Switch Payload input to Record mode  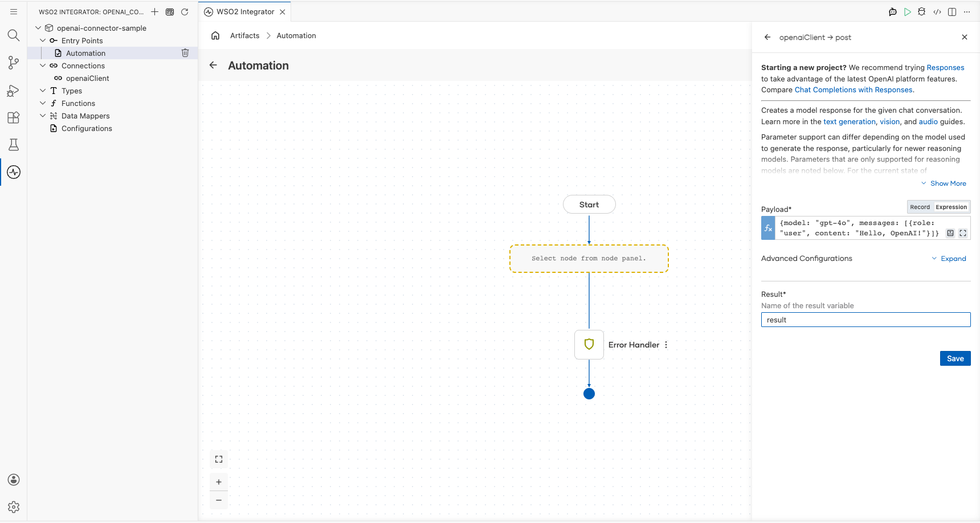pyautogui.click(x=920, y=207)
